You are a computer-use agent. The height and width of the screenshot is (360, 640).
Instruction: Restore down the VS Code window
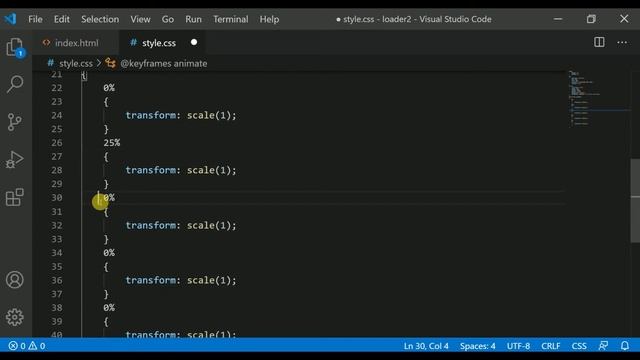(x=591, y=19)
